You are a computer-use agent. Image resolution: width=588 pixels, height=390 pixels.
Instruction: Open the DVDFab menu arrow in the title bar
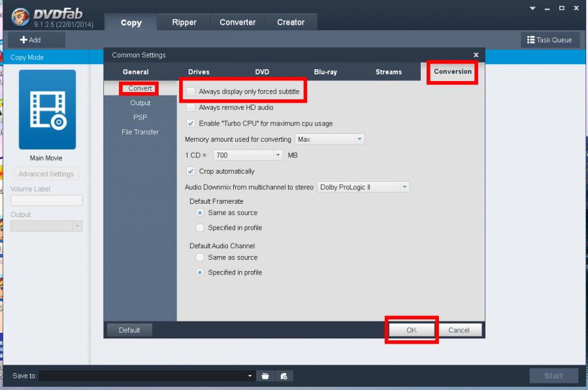tap(532, 8)
